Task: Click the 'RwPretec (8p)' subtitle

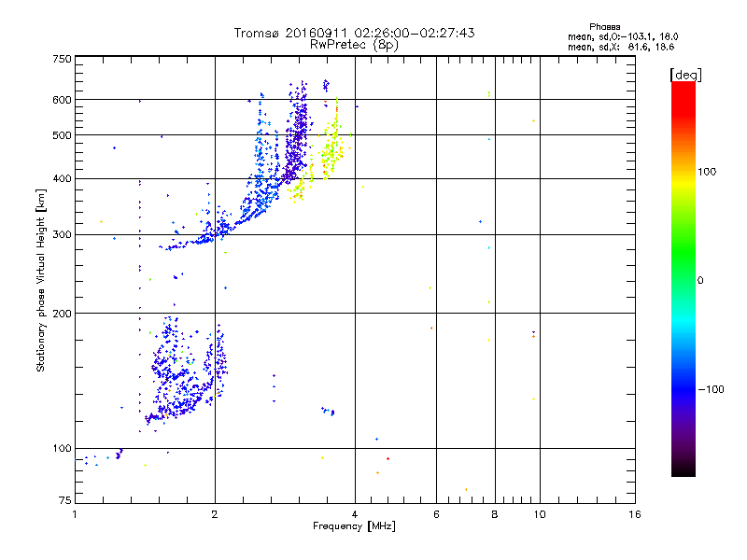Action: [x=354, y=45]
